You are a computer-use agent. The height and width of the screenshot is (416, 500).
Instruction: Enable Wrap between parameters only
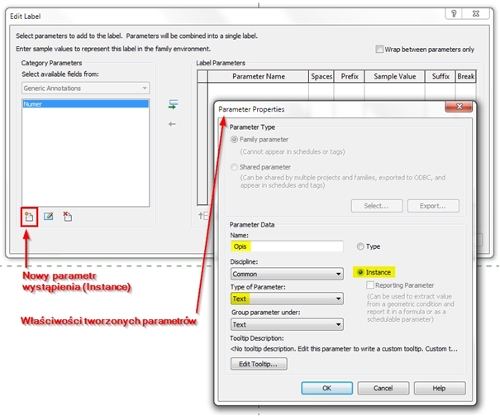tap(379, 49)
